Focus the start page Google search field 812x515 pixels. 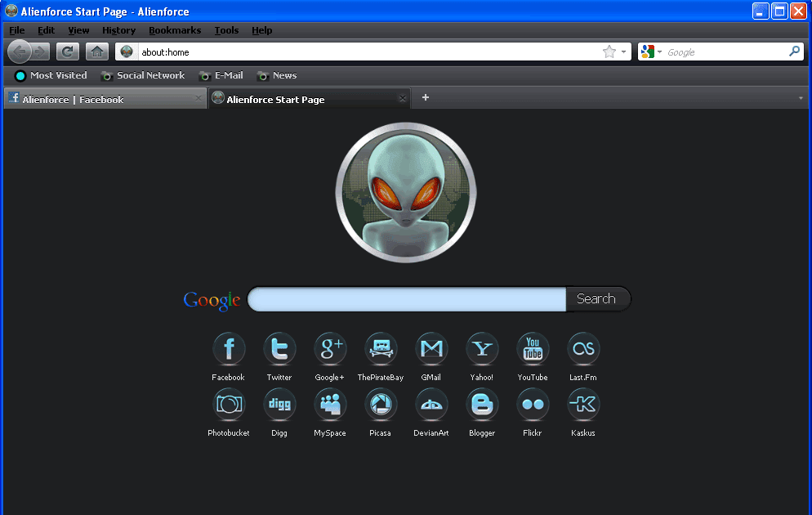[x=407, y=299]
